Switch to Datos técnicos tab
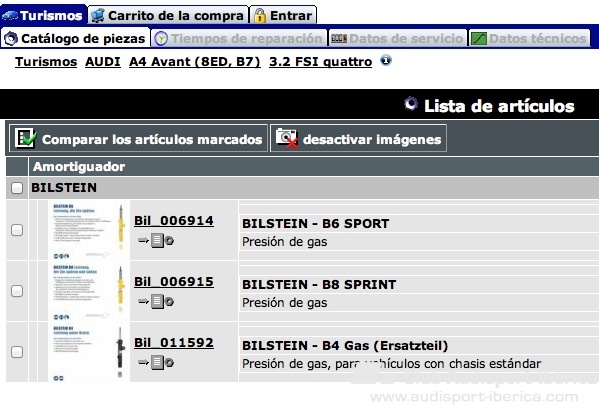Viewport: 599px width, 405px height. click(x=529, y=38)
